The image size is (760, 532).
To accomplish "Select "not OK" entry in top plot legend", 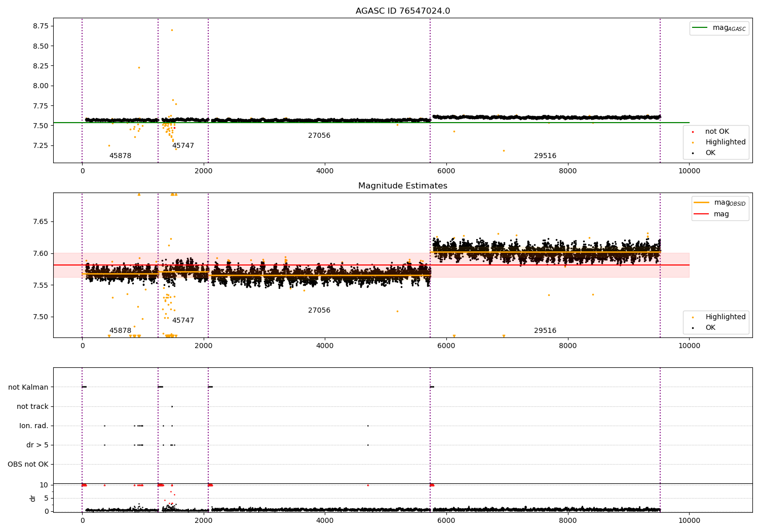I will [717, 132].
